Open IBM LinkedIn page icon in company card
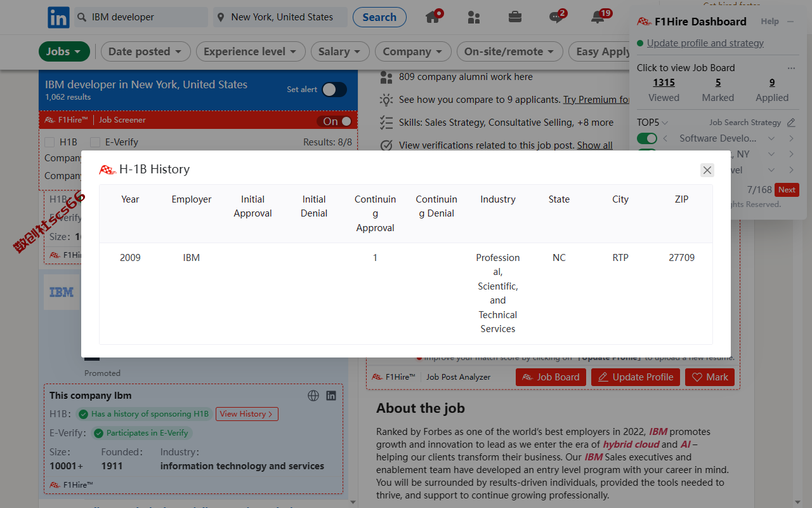This screenshot has width=812, height=508. 331,396
